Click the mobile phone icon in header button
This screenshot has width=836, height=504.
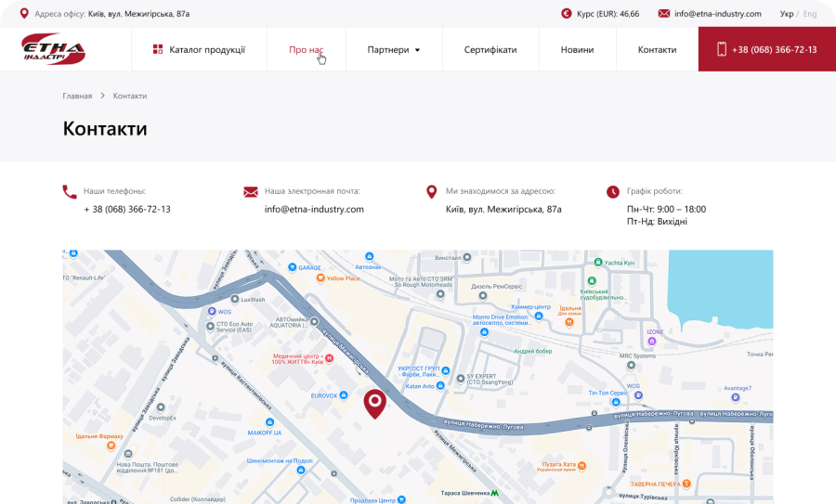(x=722, y=49)
